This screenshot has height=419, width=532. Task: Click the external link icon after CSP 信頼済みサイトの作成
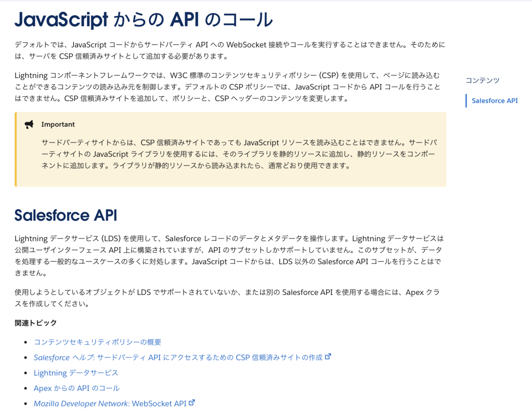click(x=328, y=357)
